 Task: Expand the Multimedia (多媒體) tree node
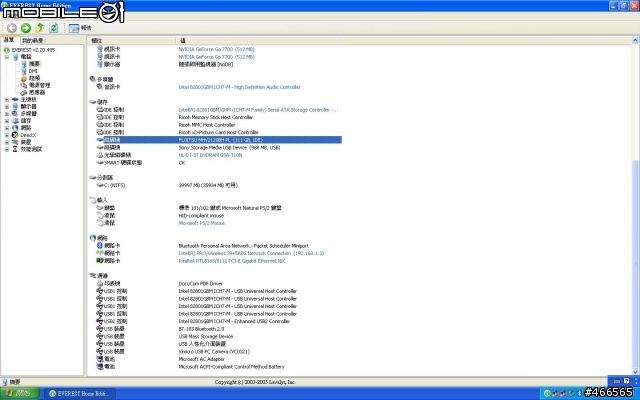click(x=7, y=113)
